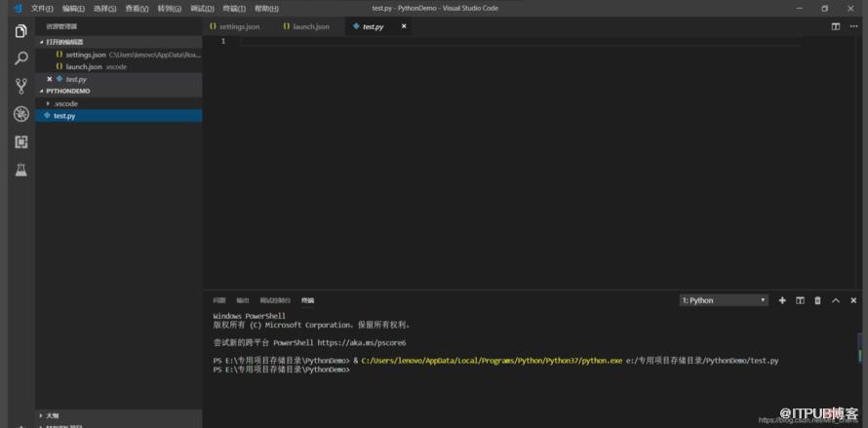Open the 调试 (Debug) menu
The image size is (868, 428).
point(202,9)
